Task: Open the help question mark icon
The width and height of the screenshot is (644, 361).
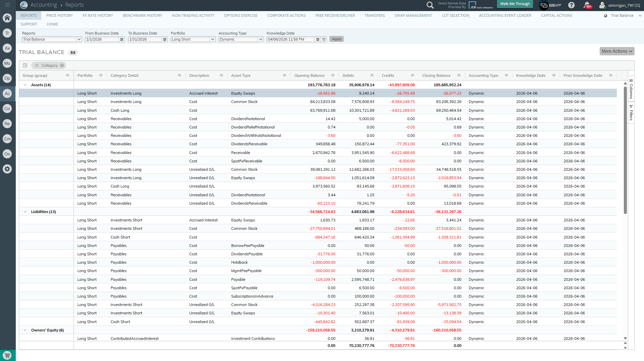Action: click(571, 5)
